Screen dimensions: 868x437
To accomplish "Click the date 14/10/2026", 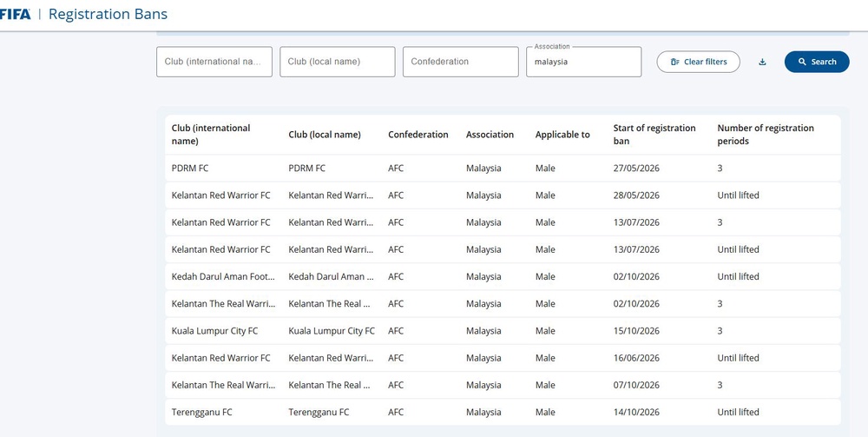I will pyautogui.click(x=636, y=413).
